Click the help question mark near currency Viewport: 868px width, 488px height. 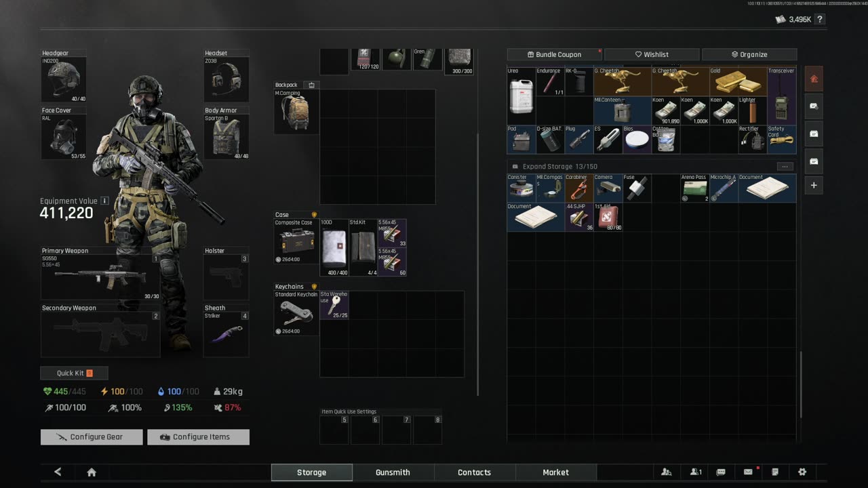pyautogui.click(x=820, y=20)
